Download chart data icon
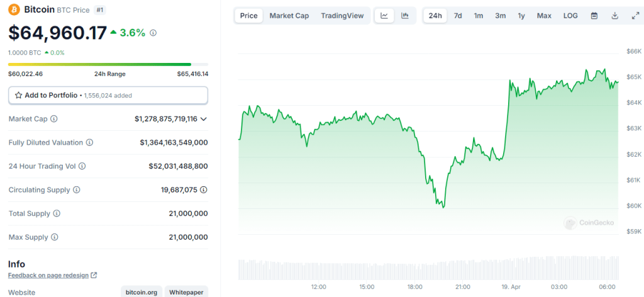The image size is (644, 297). [614, 16]
